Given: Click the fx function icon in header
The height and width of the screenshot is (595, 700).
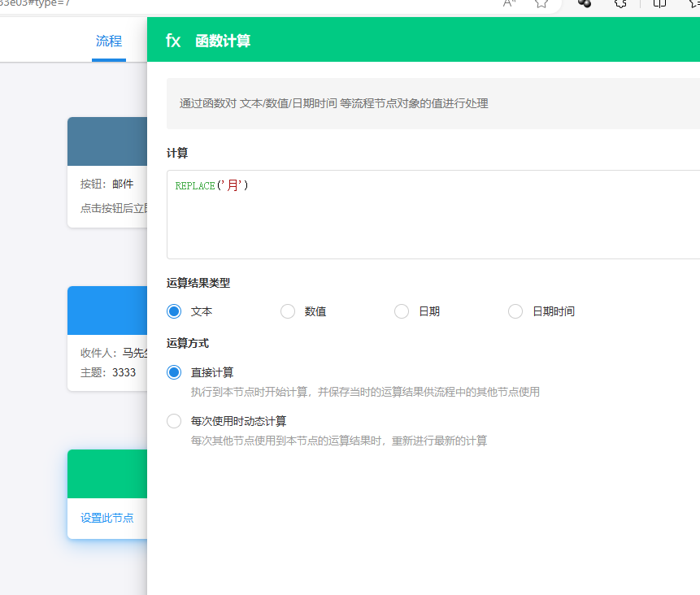Looking at the screenshot, I should point(173,41).
